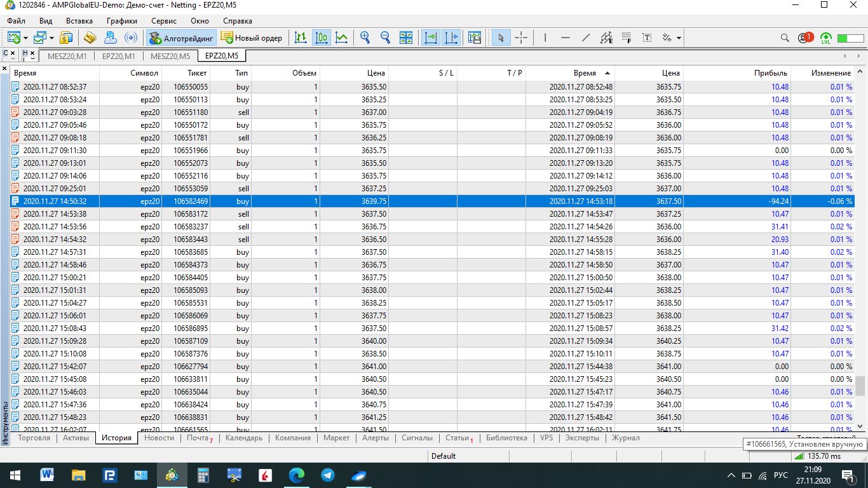Select the Fibonacci retracement tool
This screenshot has height=488, width=868.
[x=627, y=37]
